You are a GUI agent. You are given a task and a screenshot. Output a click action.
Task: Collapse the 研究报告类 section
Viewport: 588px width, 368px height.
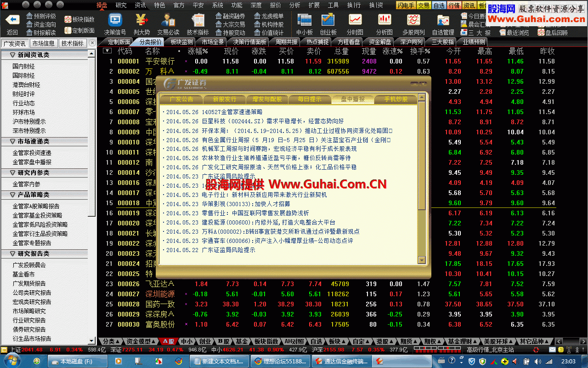[x=12, y=253]
